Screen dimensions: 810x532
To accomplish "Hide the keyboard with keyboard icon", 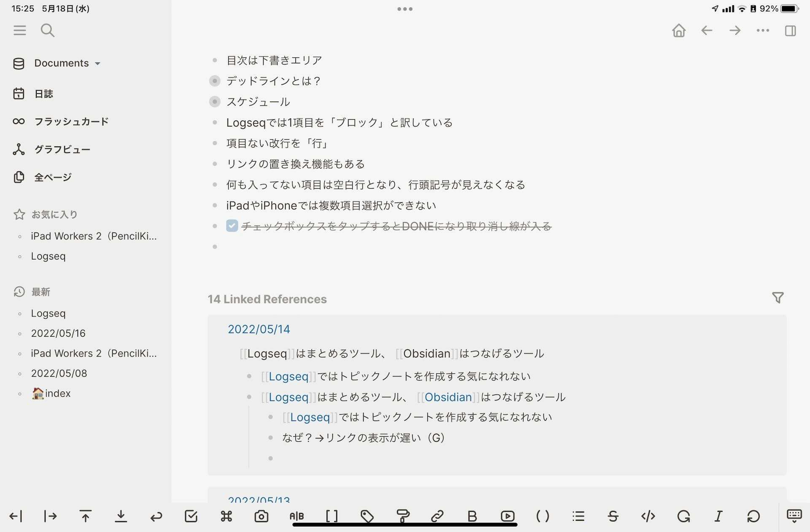I will (794, 516).
